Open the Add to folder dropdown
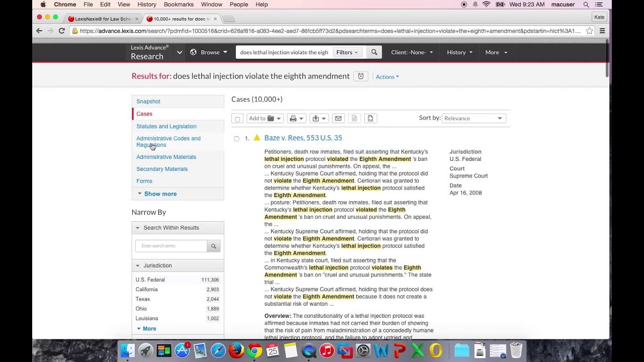The width and height of the screenshot is (644, 362). 265,118
